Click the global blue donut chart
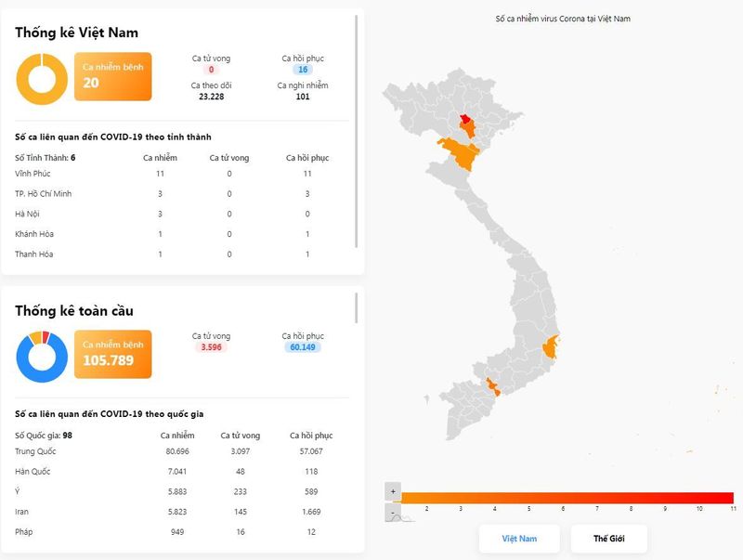Image resolution: width=743 pixels, height=560 pixels. [41, 356]
